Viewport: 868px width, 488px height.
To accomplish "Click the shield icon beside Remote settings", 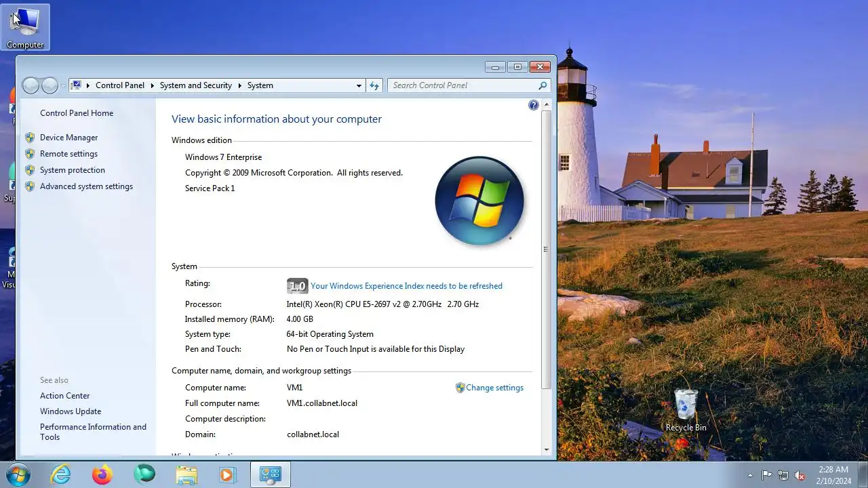I will [30, 154].
